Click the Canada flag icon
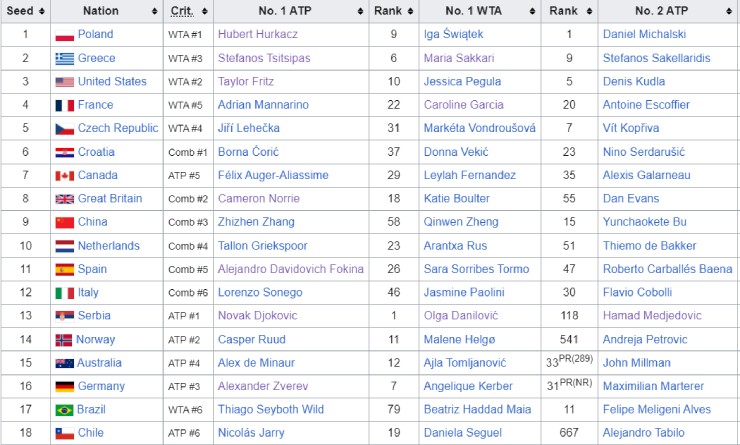Screen dimensions: 740x445 pos(65,176)
